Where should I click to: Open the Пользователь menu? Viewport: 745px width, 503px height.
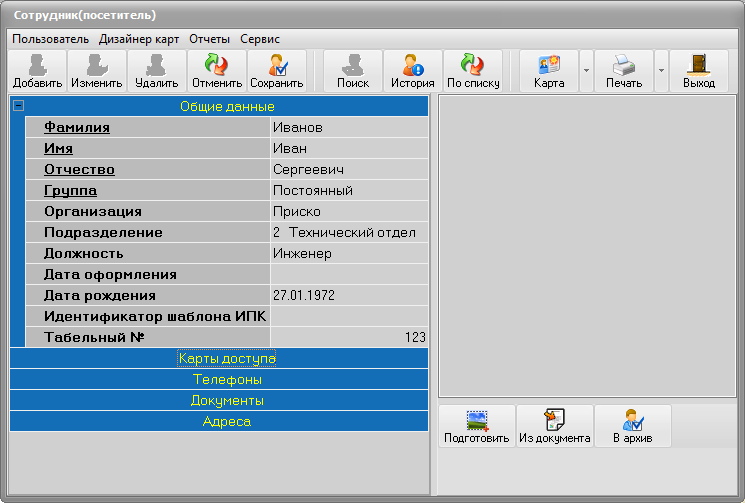point(50,39)
